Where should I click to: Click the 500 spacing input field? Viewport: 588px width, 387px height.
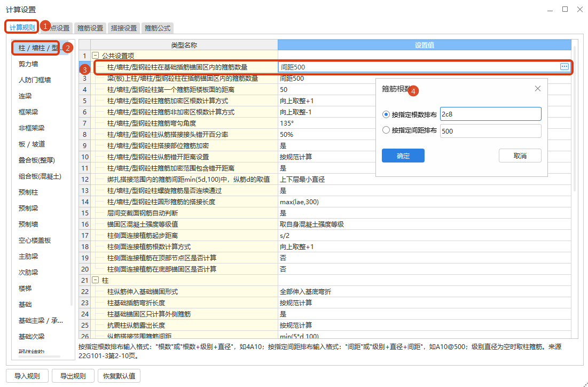[490, 131]
